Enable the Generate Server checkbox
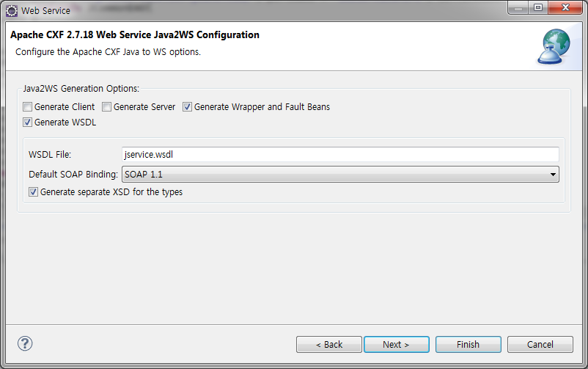The height and width of the screenshot is (369, 588). pos(106,107)
